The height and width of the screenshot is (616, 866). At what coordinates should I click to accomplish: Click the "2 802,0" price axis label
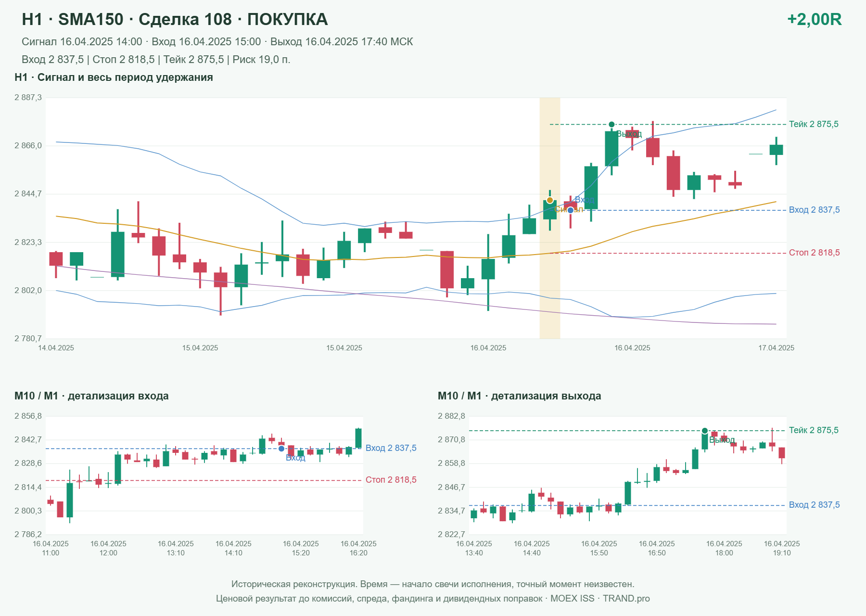coord(28,291)
